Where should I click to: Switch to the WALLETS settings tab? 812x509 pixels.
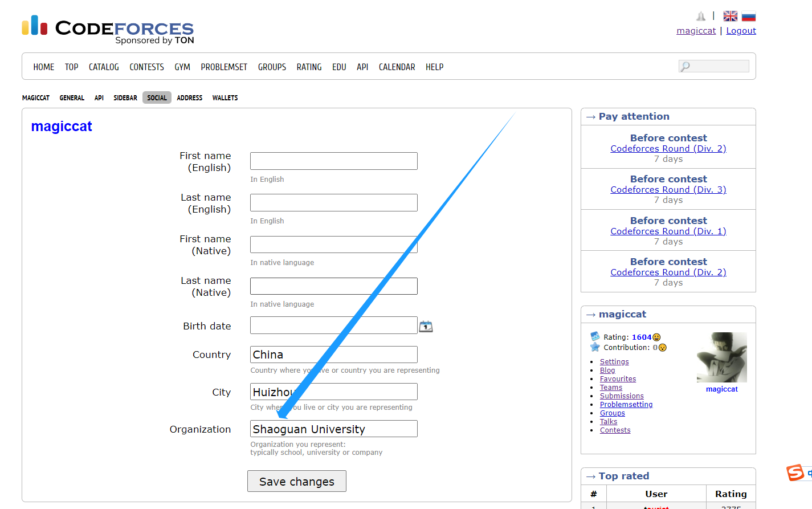coord(225,98)
